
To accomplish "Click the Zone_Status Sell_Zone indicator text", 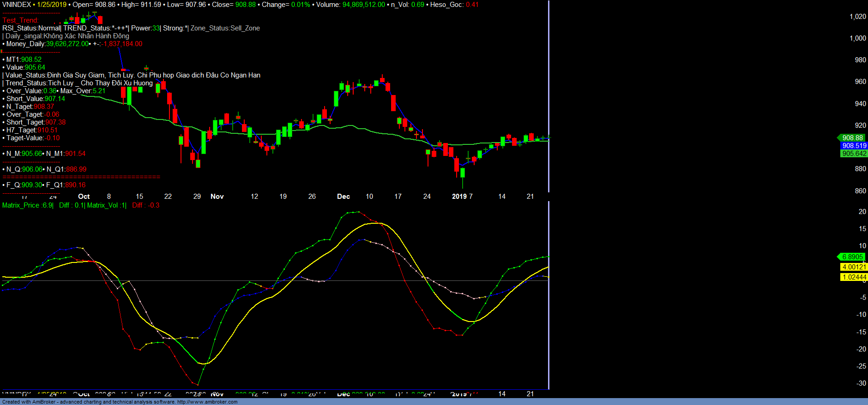I will click(225, 28).
